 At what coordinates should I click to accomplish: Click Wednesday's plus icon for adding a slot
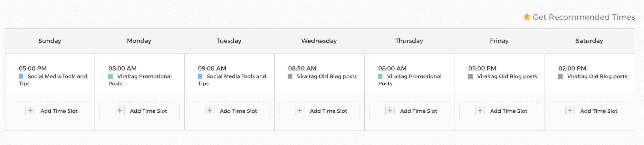click(x=300, y=110)
